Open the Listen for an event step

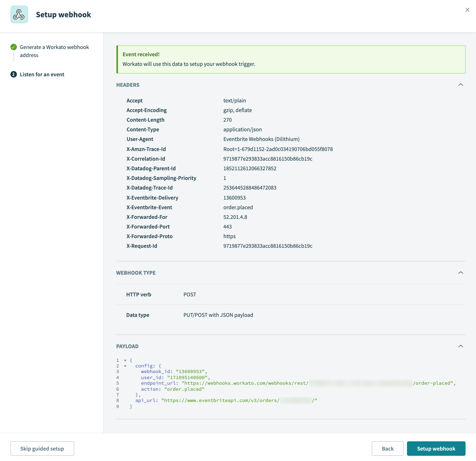(42, 74)
